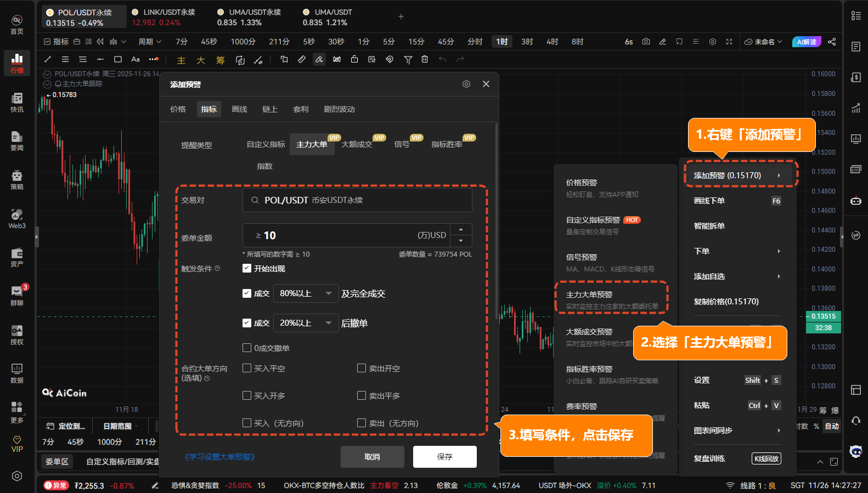Click the AI解读 button
Image resolution: width=868 pixels, height=493 pixels.
click(x=807, y=42)
